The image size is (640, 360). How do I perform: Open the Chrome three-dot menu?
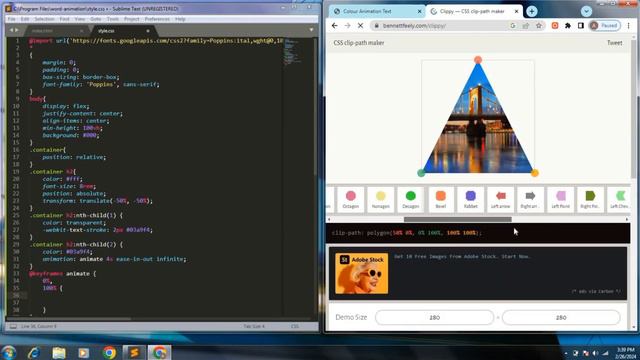point(629,25)
